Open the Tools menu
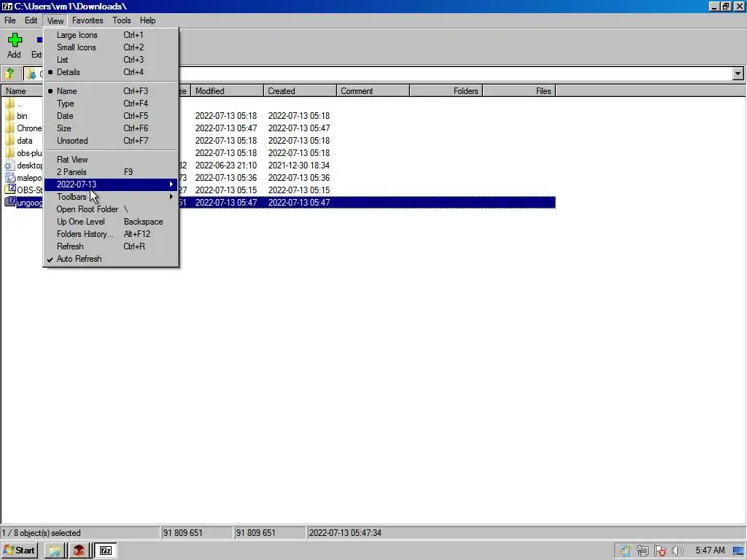 pyautogui.click(x=122, y=20)
